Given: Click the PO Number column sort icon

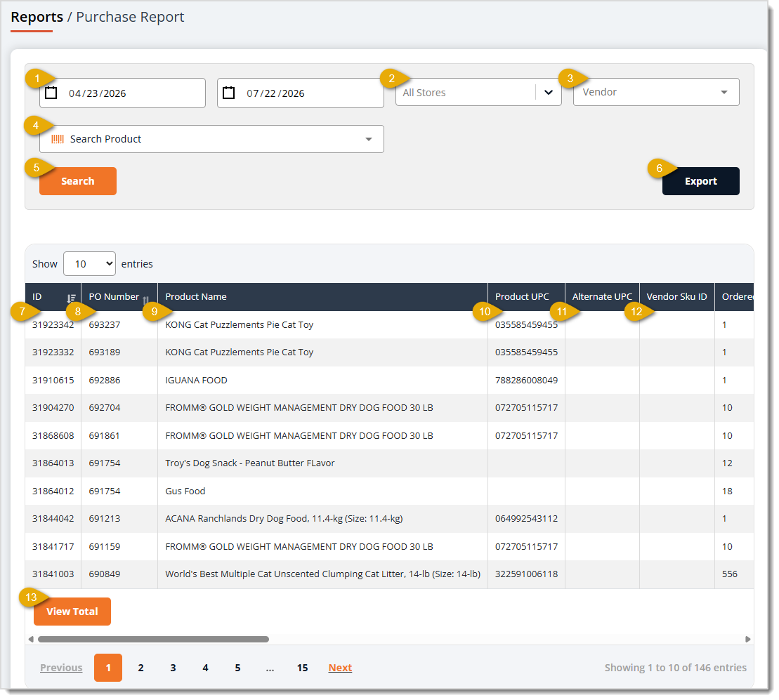Looking at the screenshot, I should [145, 300].
